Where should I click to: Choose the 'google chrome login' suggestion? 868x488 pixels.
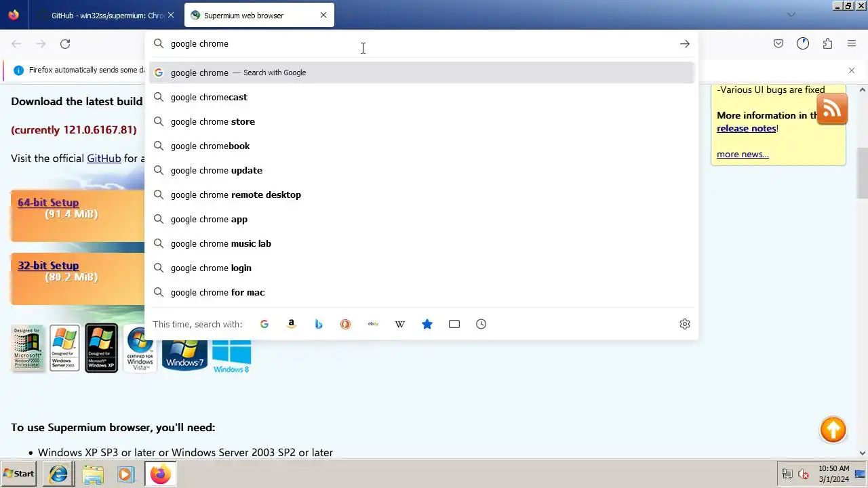pyautogui.click(x=421, y=268)
